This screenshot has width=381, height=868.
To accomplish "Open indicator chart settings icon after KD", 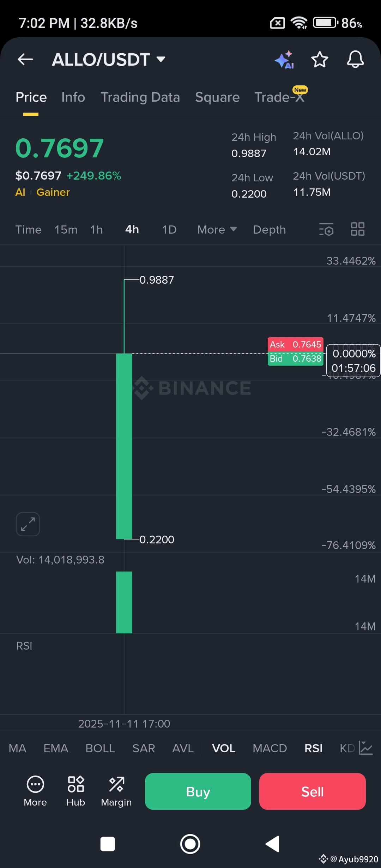I will click(x=366, y=748).
